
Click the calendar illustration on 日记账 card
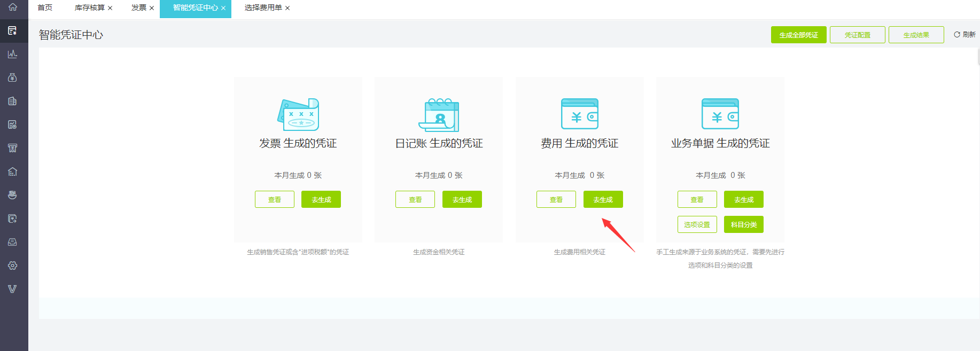439,114
